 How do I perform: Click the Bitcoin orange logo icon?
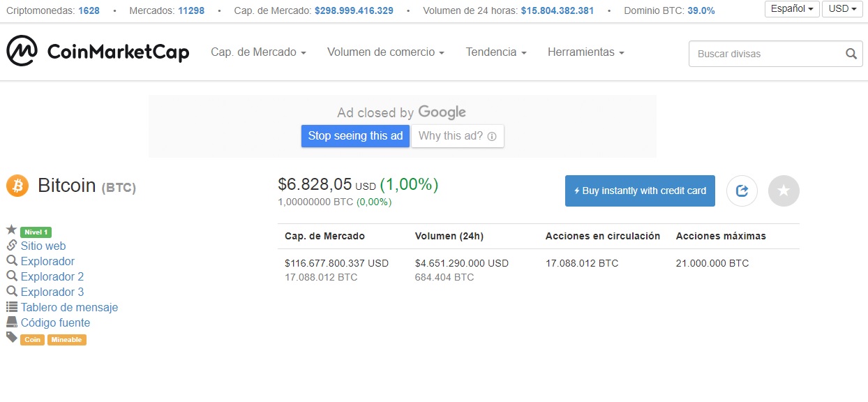tap(17, 186)
